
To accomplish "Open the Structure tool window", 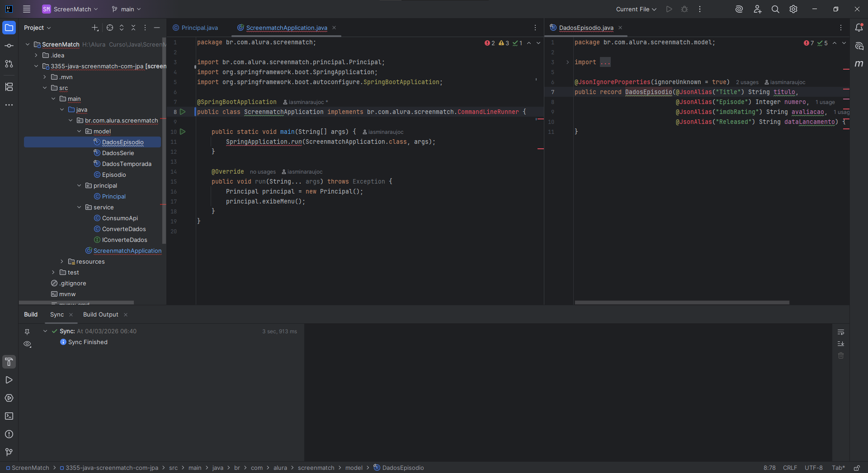I will coord(9,87).
